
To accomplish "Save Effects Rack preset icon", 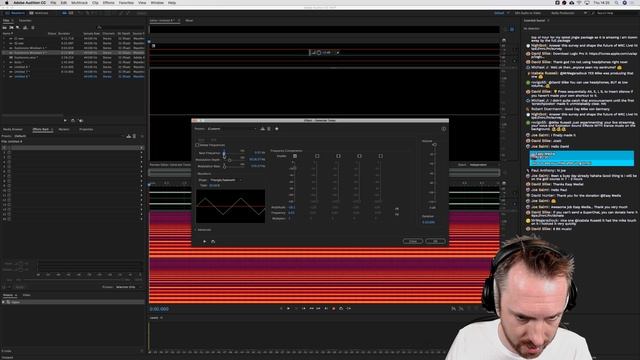I will click(x=129, y=136).
